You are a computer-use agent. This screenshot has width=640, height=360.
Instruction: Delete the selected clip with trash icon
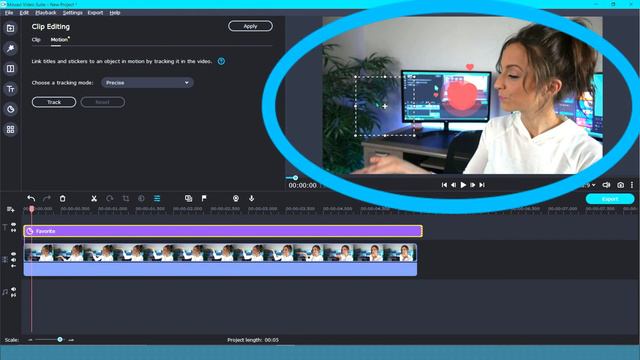point(62,198)
